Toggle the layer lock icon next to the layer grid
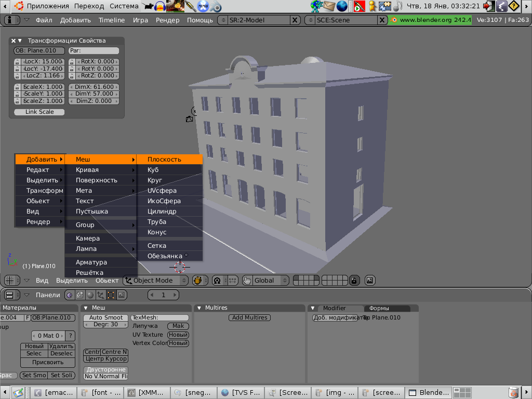 point(354,281)
